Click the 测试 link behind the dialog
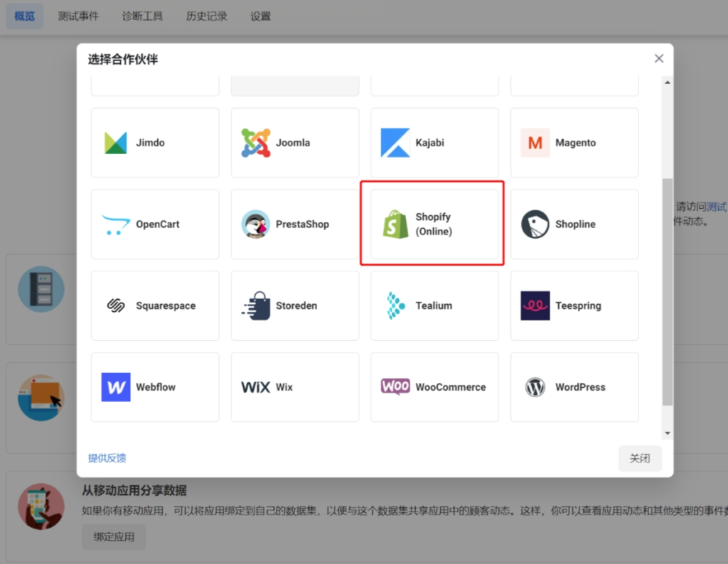Screen dimensions: 728x564 click(x=717, y=207)
